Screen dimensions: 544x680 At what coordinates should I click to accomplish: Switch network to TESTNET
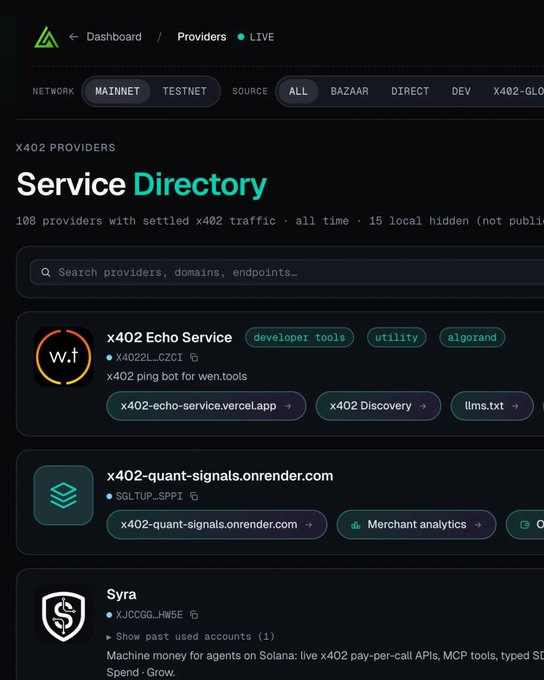coord(184,91)
